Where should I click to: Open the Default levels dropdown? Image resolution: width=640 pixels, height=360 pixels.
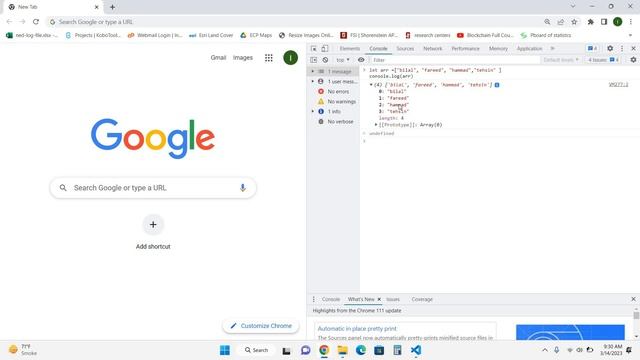[x=561, y=60]
